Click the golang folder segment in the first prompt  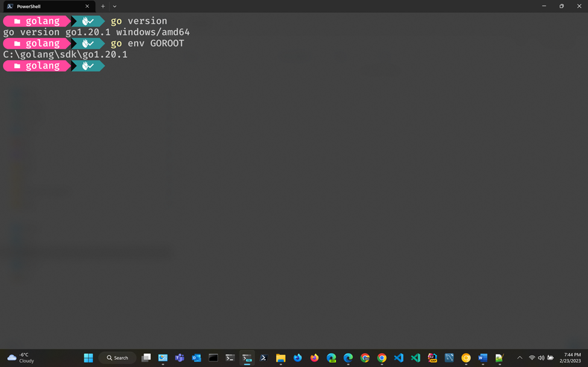tap(37, 21)
